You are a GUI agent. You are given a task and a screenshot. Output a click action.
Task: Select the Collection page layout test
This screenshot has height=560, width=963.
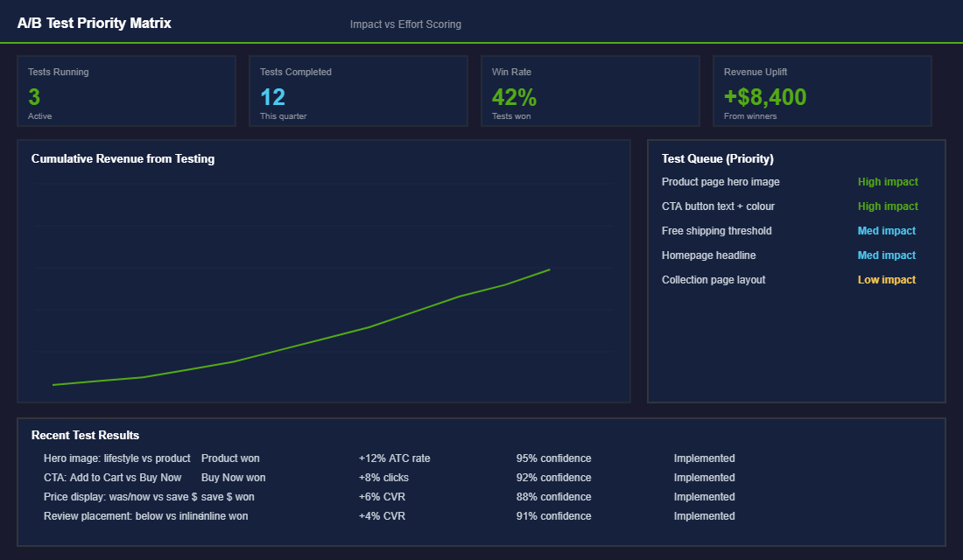713,279
